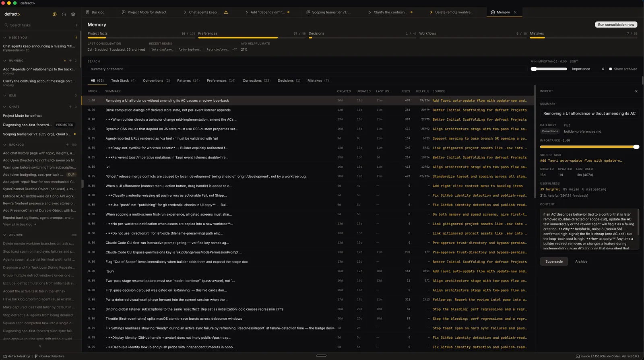Image resolution: width=644 pixels, height=360 pixels.
Task: Click the plus icon in the CHATS section
Action: coord(70,107)
